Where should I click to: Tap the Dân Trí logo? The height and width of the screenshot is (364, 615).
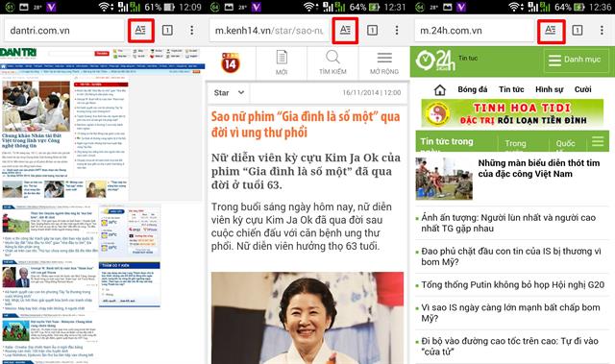[x=19, y=53]
